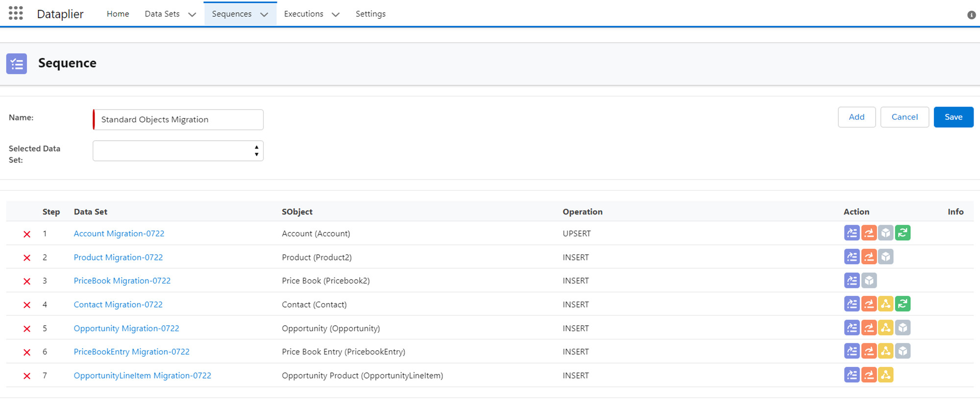Delete step 4 Contact Migration via red X
The image size is (980, 412).
[27, 305]
